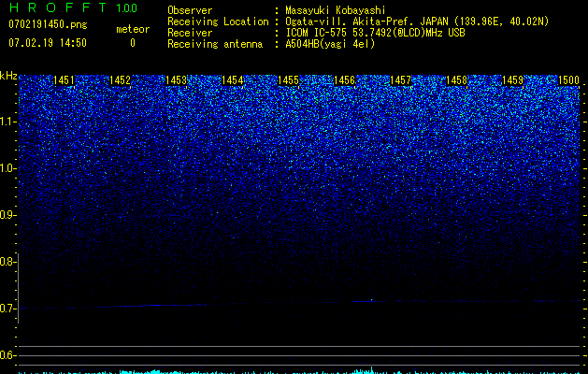Click the bright echo spot near 1456
Viewport: 588px width, 374px height.
(x=372, y=300)
